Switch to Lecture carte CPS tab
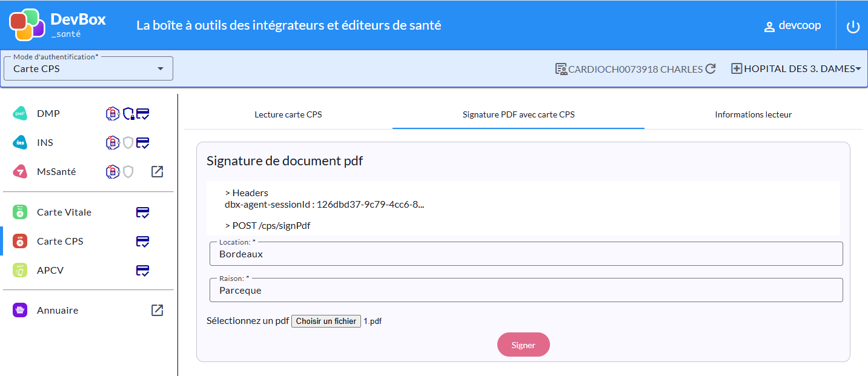 [288, 114]
